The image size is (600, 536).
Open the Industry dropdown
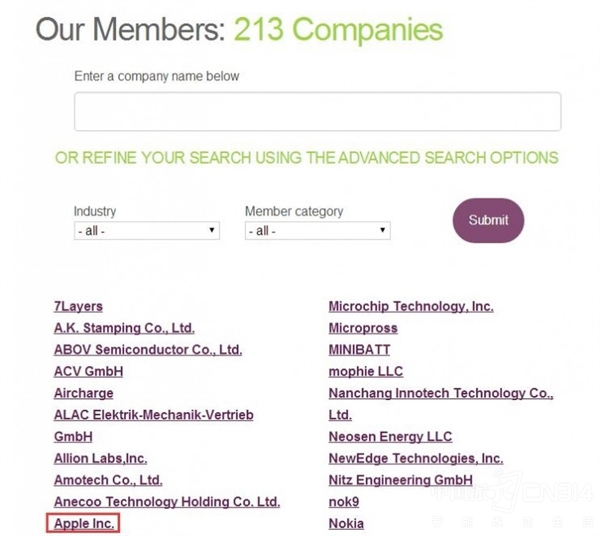click(x=146, y=230)
